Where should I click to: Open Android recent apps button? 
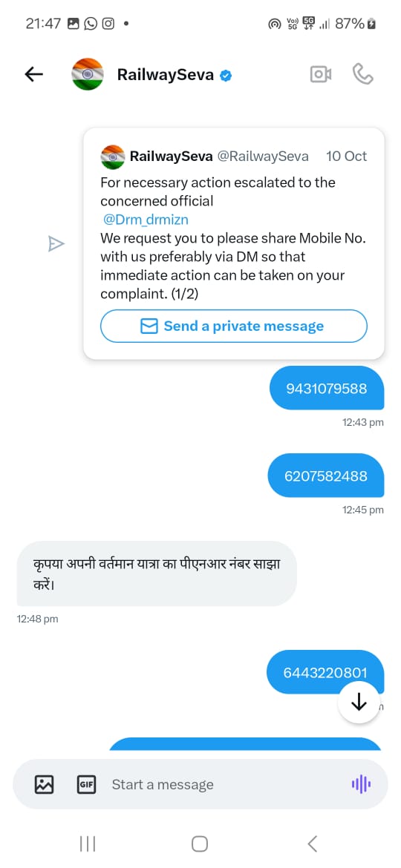tap(88, 844)
